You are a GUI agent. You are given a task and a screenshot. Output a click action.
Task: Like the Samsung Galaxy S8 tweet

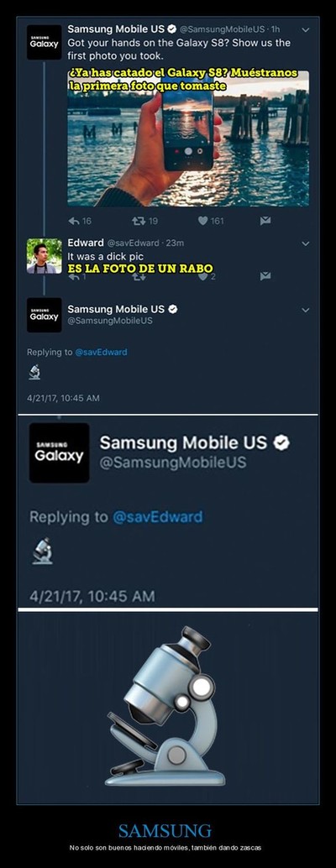click(202, 221)
